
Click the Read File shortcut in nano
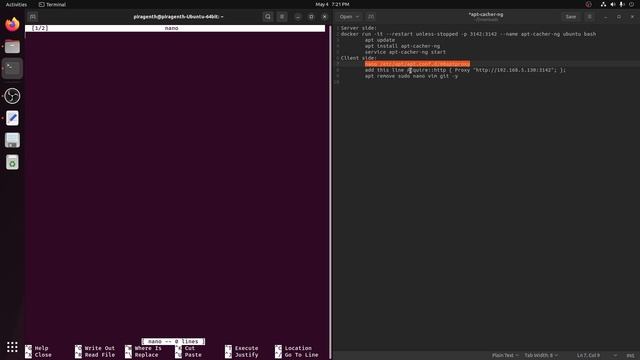[x=96, y=355]
